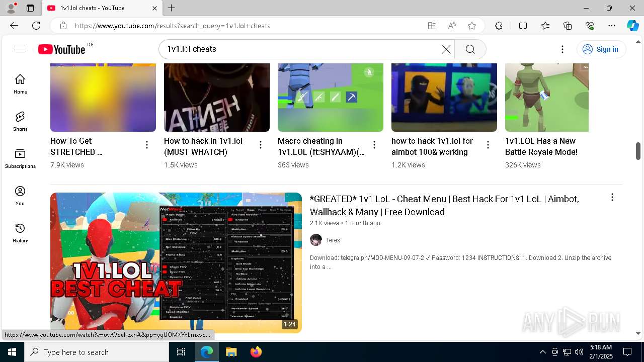Open Favorites list icon
644x362 pixels.
click(x=545, y=26)
